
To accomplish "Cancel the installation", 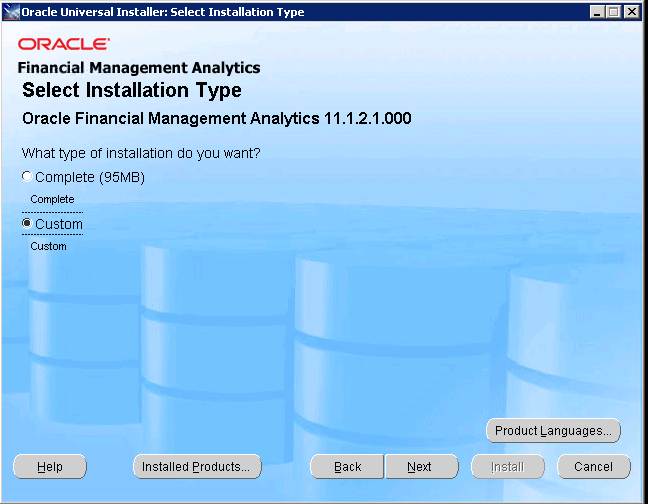I will [594, 467].
